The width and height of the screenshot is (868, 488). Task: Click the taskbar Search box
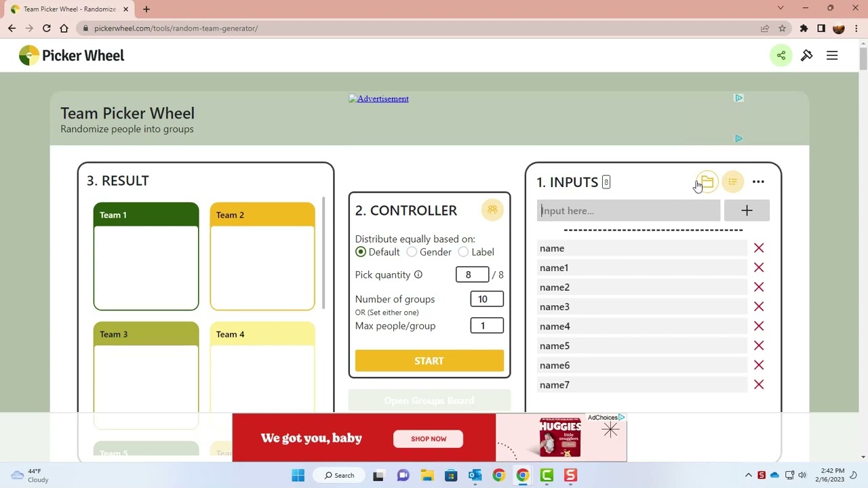(x=340, y=475)
